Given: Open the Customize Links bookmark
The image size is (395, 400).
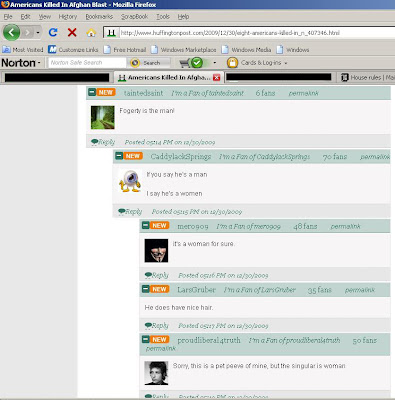Looking at the screenshot, I should click(x=73, y=50).
